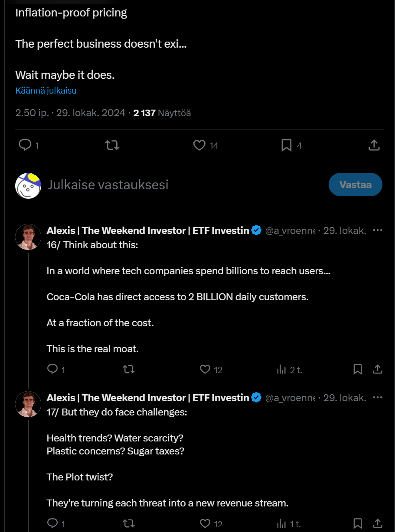Reply to the 16/ Think about this tweet

[x=52, y=369]
